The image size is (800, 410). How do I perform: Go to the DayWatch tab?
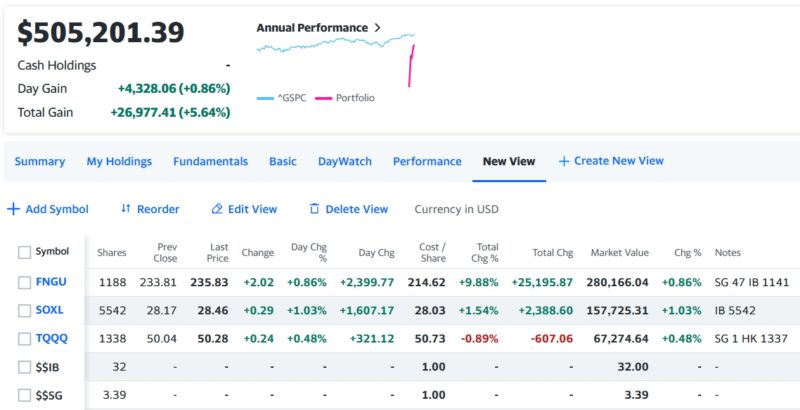[344, 161]
